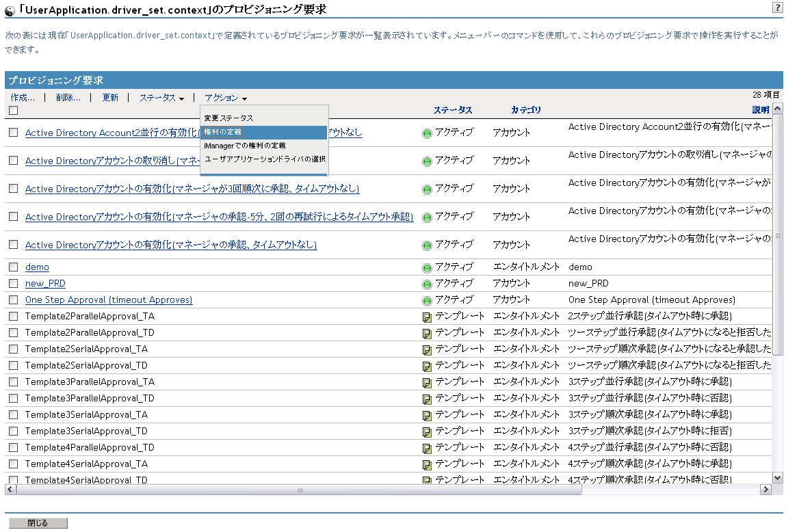Click template icon for Template3ParallelApproval_TA
This screenshot has width=786, height=532.
427,383
